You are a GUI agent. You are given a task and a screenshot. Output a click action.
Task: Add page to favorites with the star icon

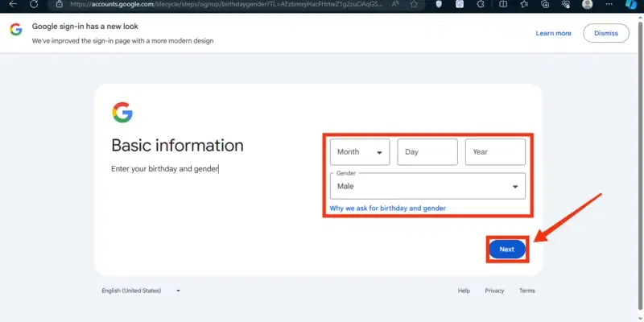414,4
